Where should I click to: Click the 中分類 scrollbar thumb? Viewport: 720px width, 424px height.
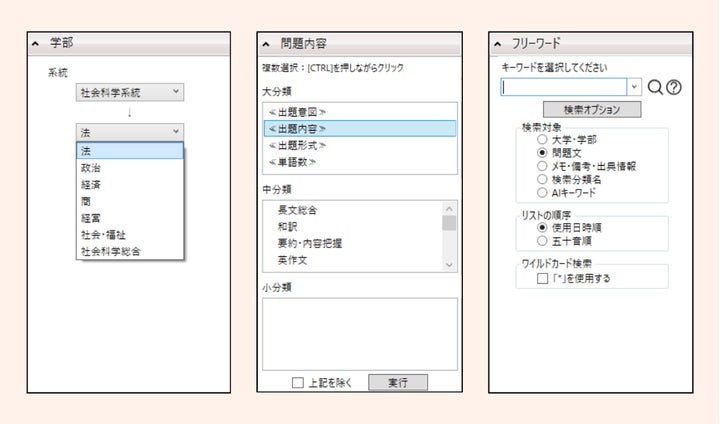click(449, 223)
